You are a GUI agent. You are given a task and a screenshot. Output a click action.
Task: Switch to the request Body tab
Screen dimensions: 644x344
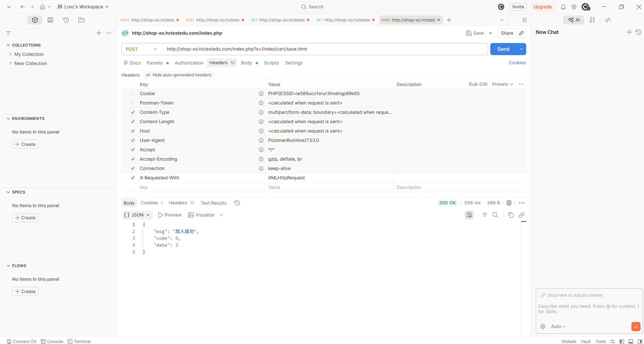[246, 63]
